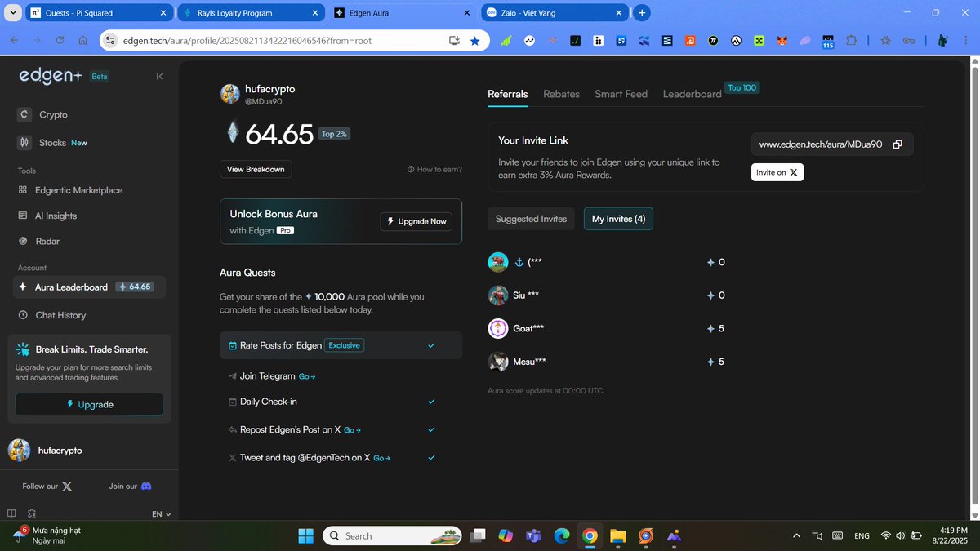Toggle the Daily Check-in quest checkmark
Screen dimensions: 980x551
(431, 401)
